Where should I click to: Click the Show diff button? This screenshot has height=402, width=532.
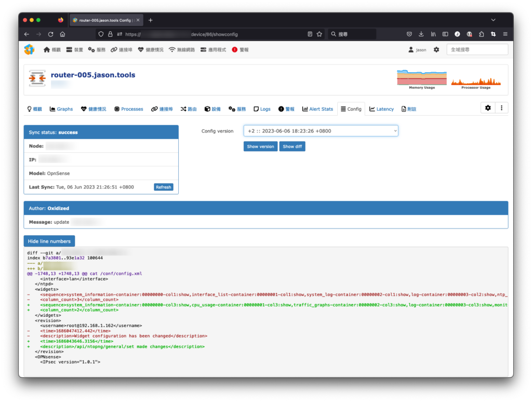click(292, 146)
